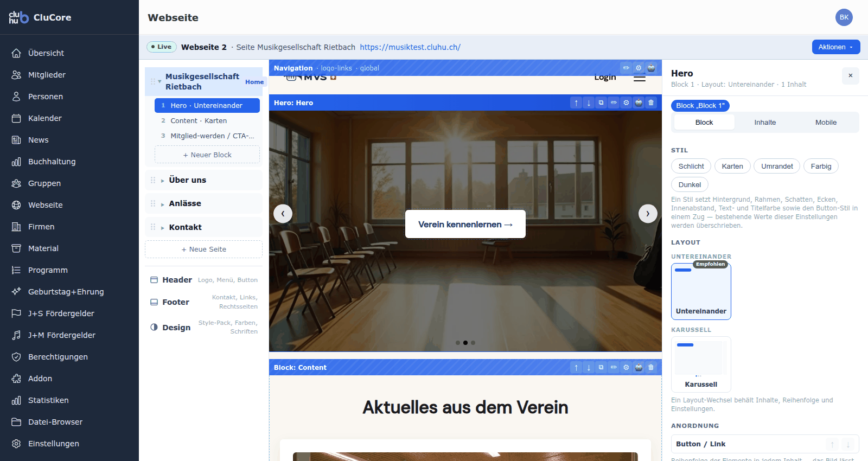
Task: Open Buchhaltung in the sidebar
Action: point(69,162)
